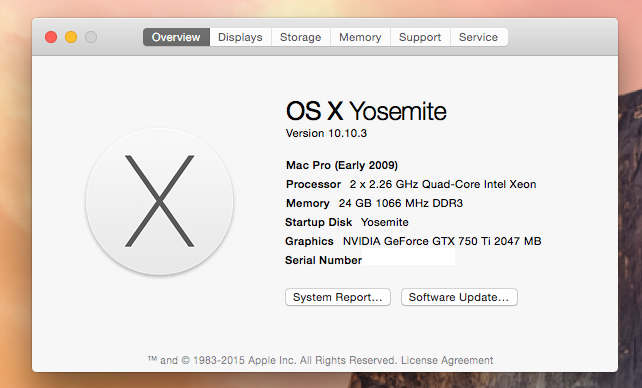Click the Processor Quad-Core Intel Xeon line
Viewport: 642px width, 388px height.
411,184
